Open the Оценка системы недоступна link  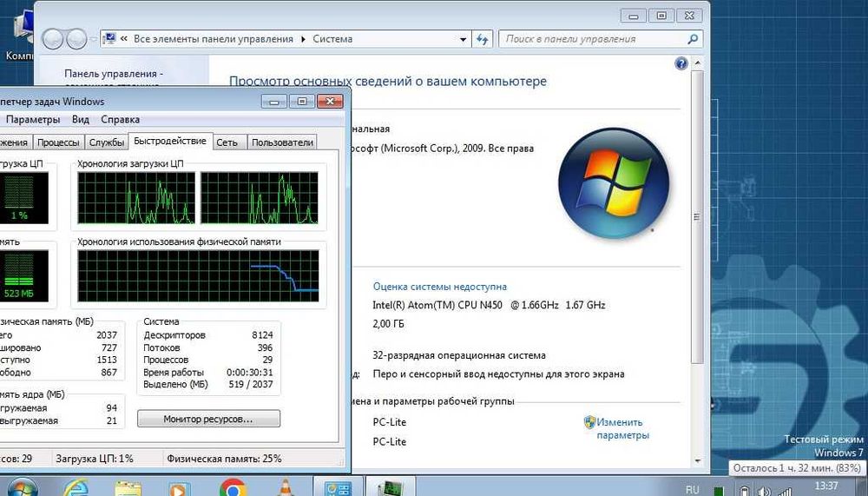pyautogui.click(x=439, y=287)
